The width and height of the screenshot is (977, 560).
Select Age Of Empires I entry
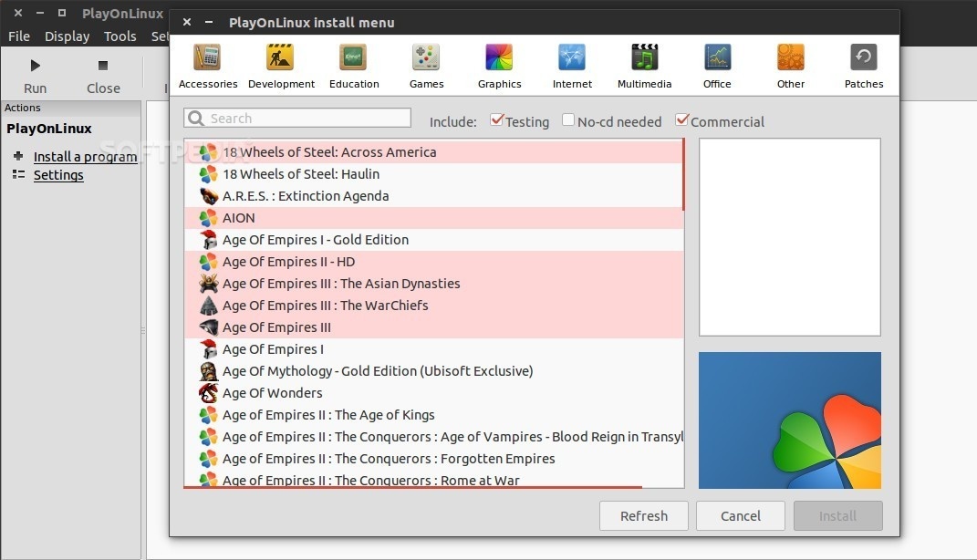tap(433, 348)
